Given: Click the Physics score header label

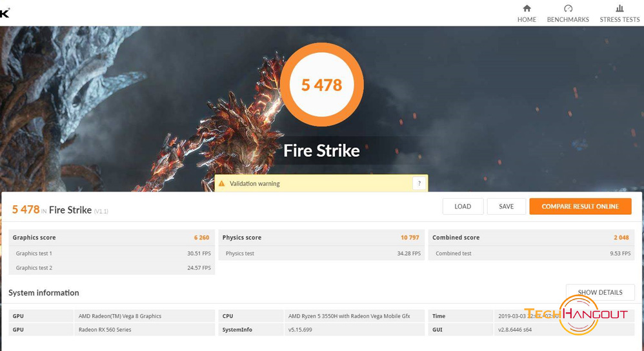Looking at the screenshot, I should coord(241,237).
